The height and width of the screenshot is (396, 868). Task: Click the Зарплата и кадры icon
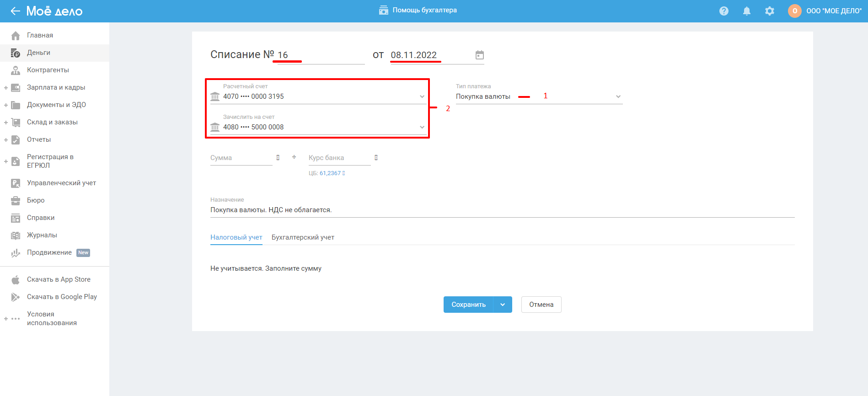16,87
